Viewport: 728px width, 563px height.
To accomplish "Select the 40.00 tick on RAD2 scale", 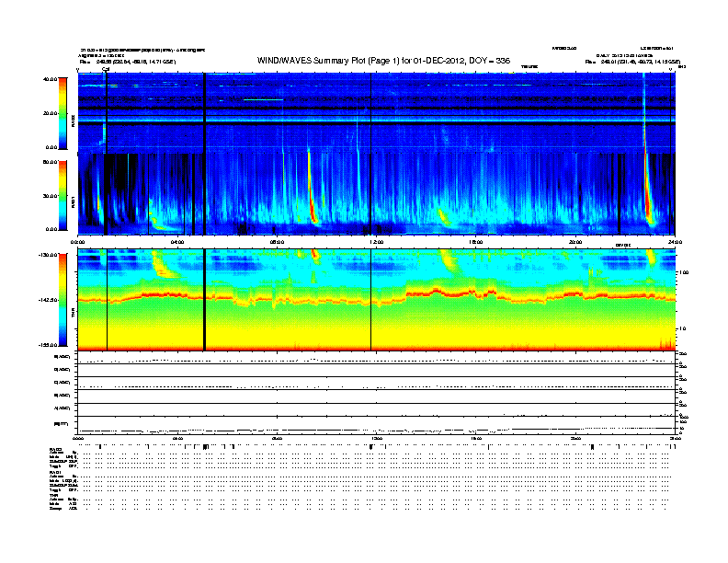I will tap(50, 79).
